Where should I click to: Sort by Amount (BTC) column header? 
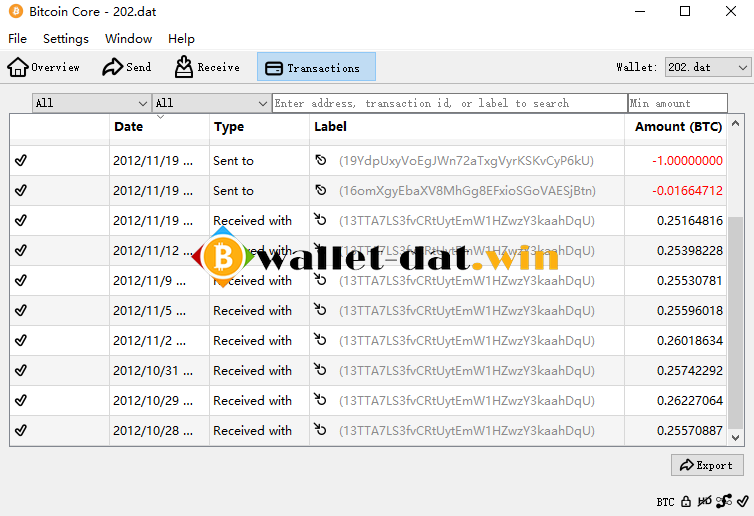pyautogui.click(x=676, y=126)
